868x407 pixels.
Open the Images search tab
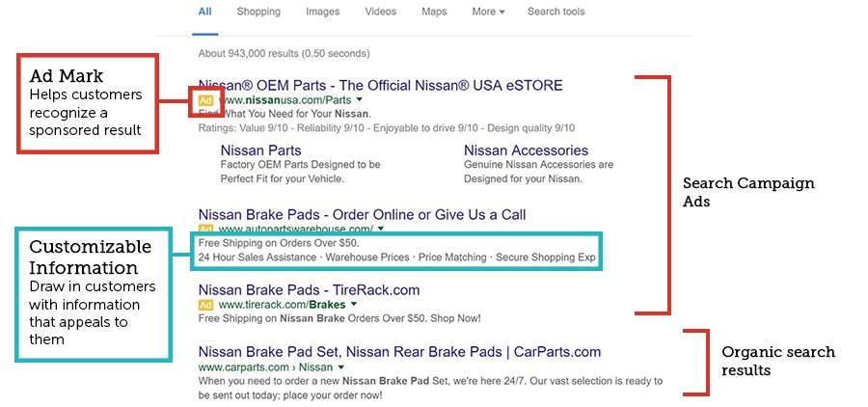pos(322,12)
